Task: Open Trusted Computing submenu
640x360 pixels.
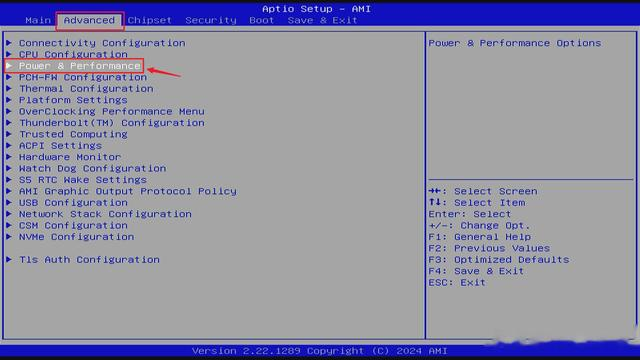Action: 73,134
